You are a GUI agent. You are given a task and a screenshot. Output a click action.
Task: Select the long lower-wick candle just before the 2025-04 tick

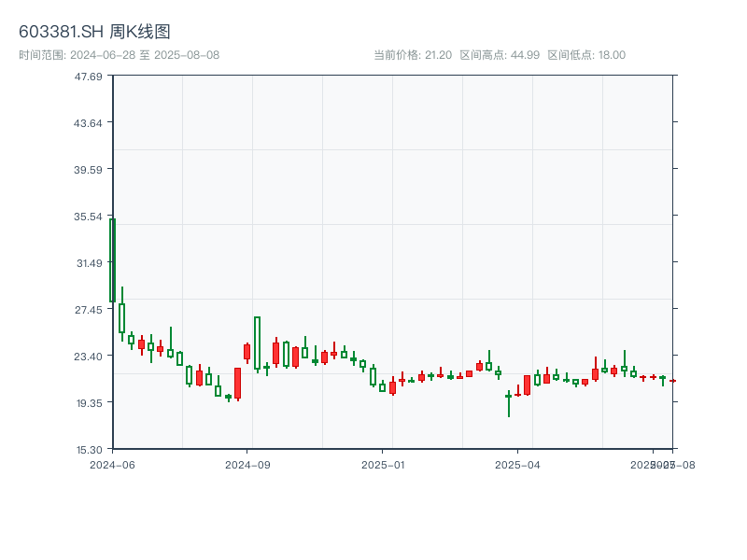pyautogui.click(x=509, y=403)
